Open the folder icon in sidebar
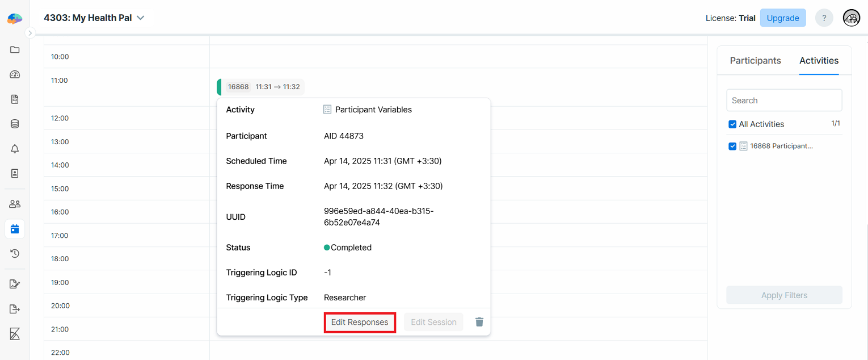Screen dimensions: 868x360 (x=15, y=50)
